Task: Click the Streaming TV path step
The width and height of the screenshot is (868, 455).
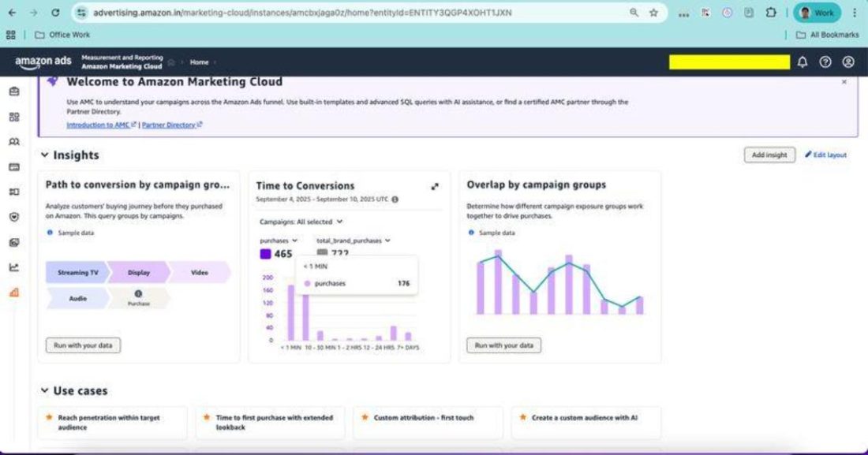Action: pos(77,273)
